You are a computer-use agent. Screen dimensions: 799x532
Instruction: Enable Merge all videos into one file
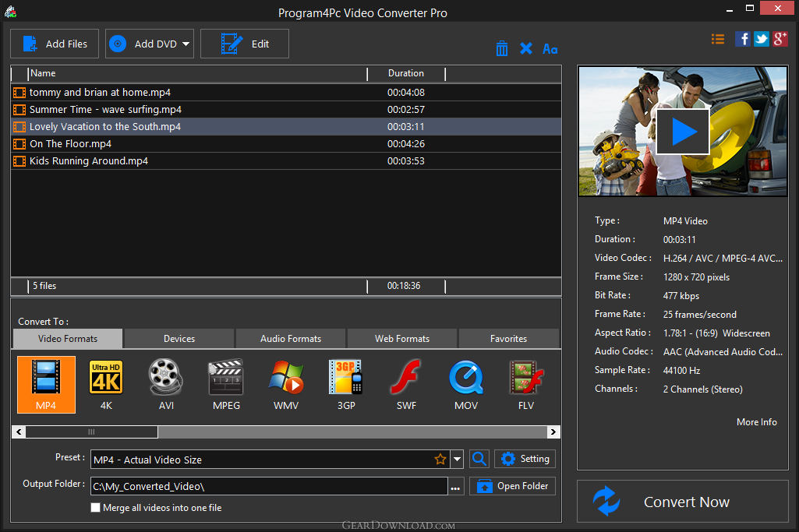tap(95, 508)
